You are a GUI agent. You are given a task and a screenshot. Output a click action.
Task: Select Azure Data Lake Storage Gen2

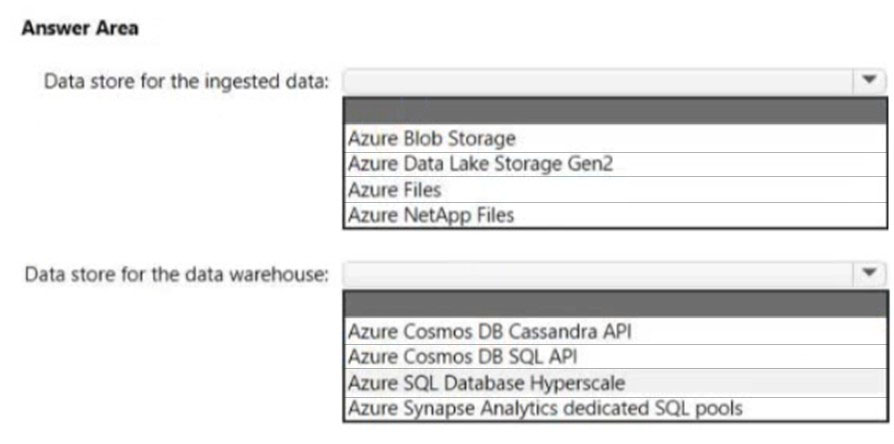pyautogui.click(x=615, y=164)
